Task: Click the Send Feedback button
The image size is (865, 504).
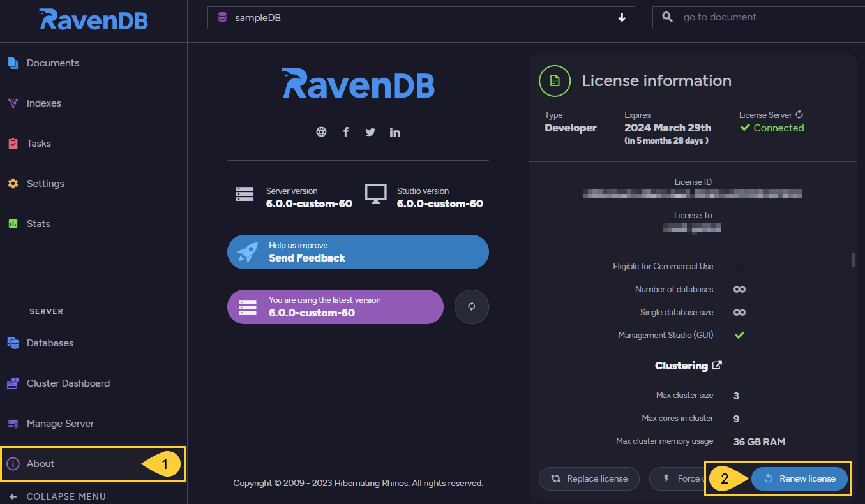Action: click(358, 252)
